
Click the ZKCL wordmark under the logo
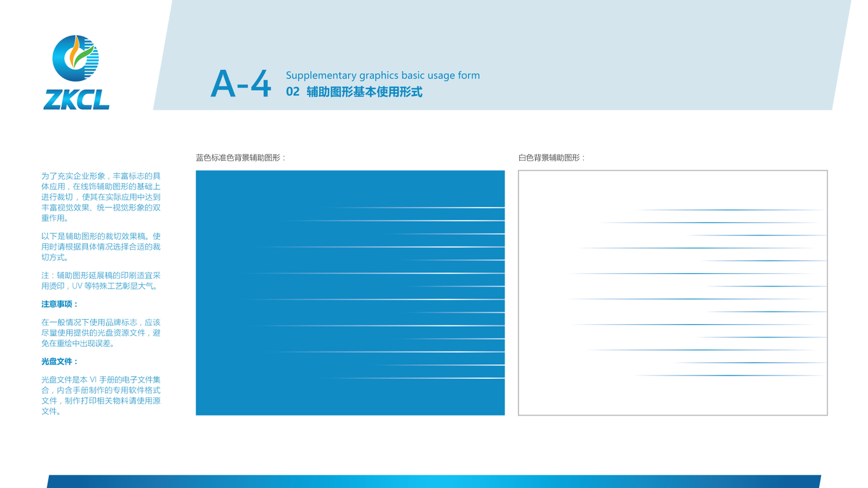[x=76, y=99]
